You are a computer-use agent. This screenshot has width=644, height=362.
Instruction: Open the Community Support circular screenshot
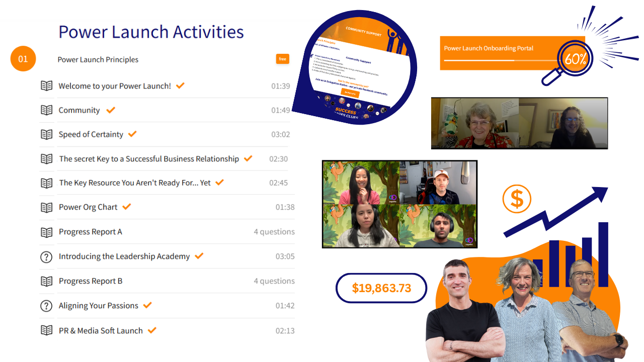pos(355,68)
